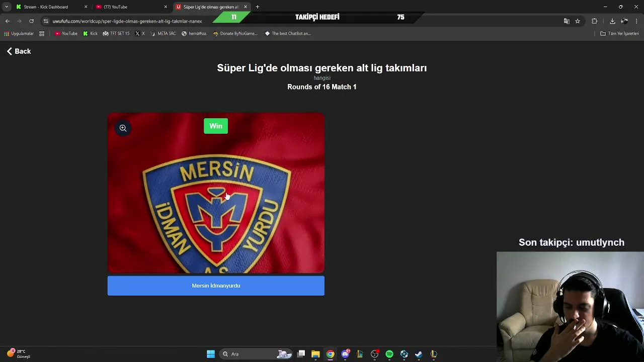Click the Chrome taskbar icon
This screenshot has width=644, height=362.
(330, 354)
